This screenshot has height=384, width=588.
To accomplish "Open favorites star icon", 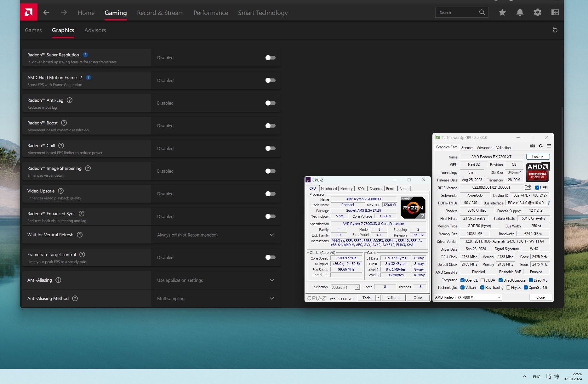I will (x=502, y=12).
